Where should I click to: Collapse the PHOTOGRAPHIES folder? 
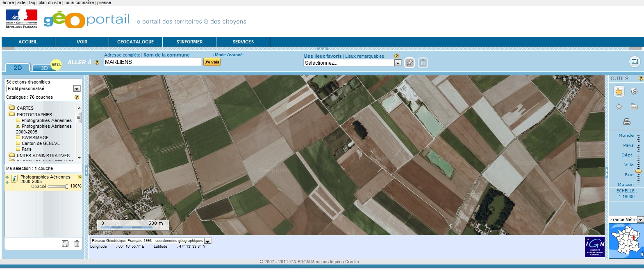tap(12, 114)
